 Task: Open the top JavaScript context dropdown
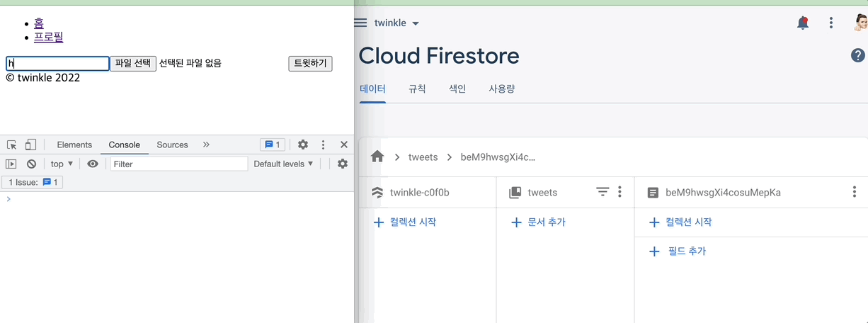(x=62, y=164)
